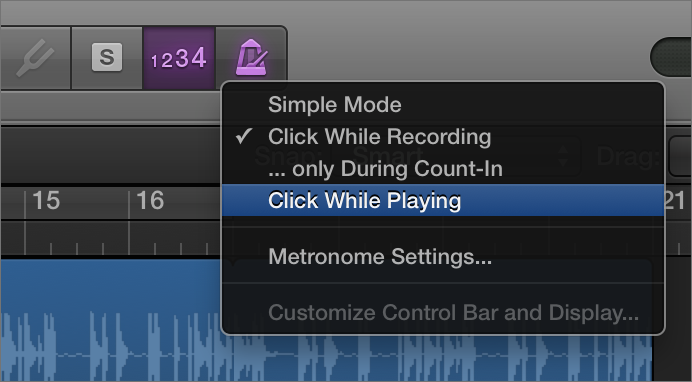This screenshot has height=382, width=692.
Task: Turn off the metronome click icon
Action: (251, 57)
